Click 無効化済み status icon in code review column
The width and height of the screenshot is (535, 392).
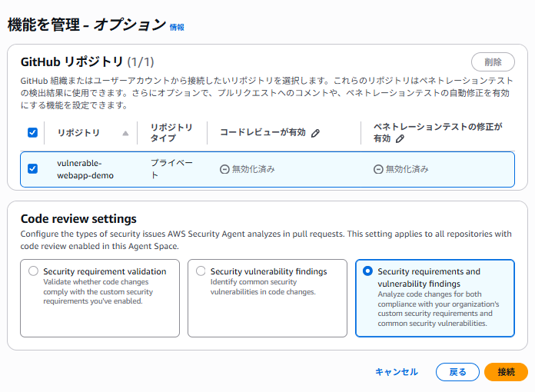coord(224,169)
